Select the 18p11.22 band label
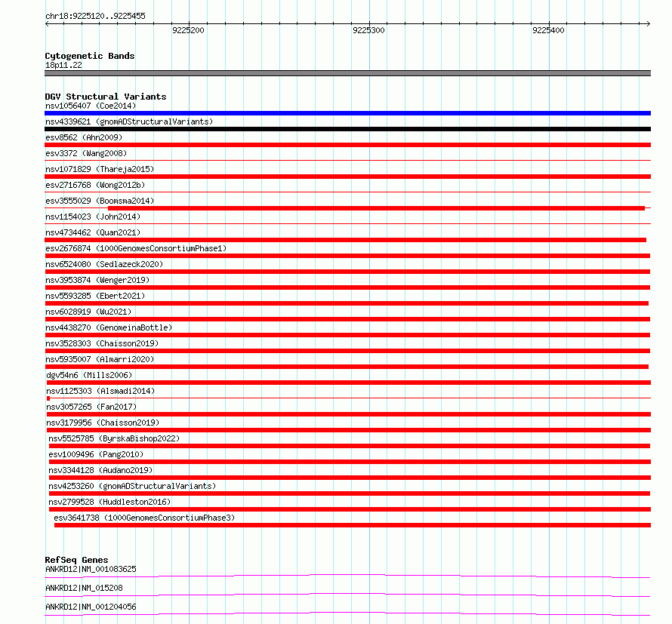Viewport: 672px width, 624px height. pos(63,65)
